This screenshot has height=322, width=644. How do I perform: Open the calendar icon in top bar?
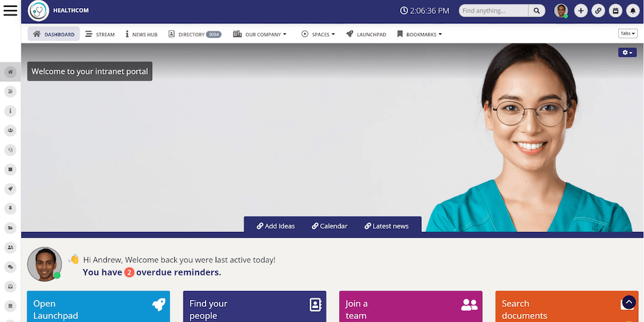click(615, 11)
